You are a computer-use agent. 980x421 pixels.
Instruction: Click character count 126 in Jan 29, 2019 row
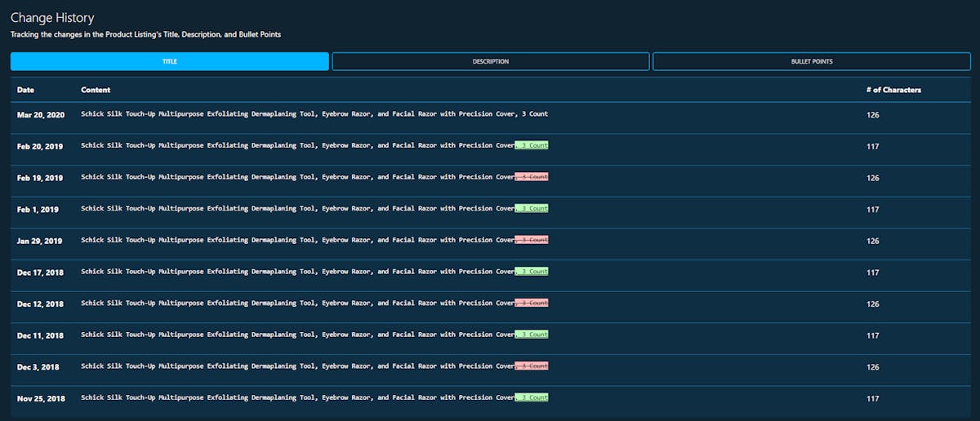click(x=873, y=241)
